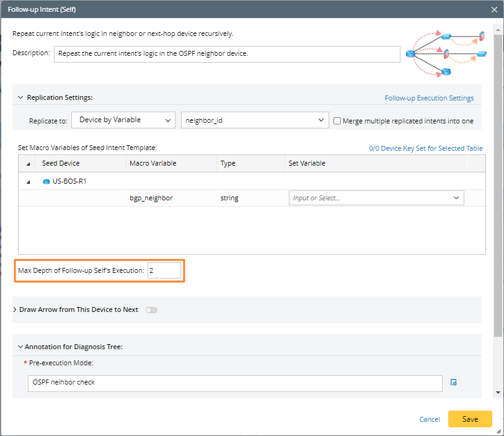Expand Draw Arrow from This Device section
Screen dimensions: 504x436
(x=15, y=309)
